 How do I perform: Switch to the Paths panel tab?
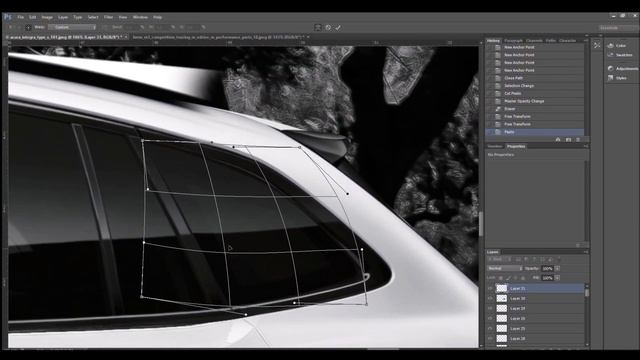coord(551,40)
